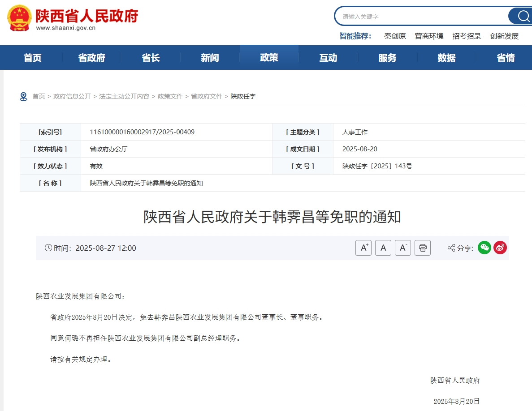Click the breadcrumb location pin icon
Image resolution: width=532 pixels, height=411 pixels.
23,97
